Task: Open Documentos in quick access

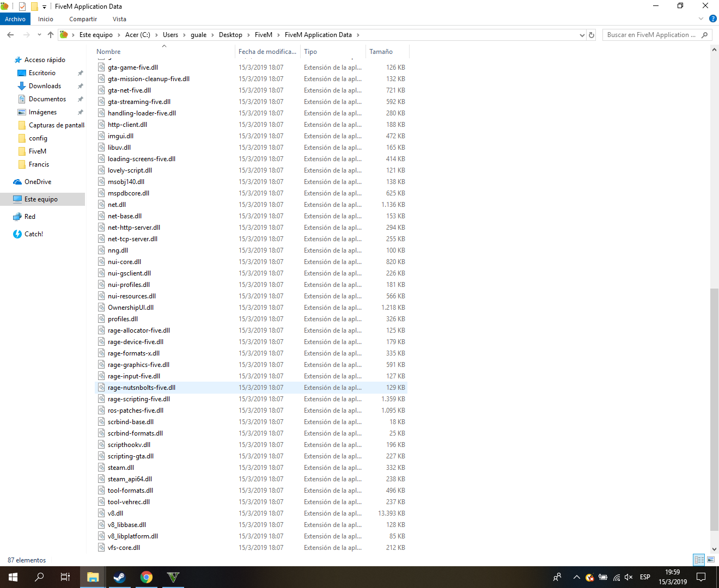Action: pos(47,99)
